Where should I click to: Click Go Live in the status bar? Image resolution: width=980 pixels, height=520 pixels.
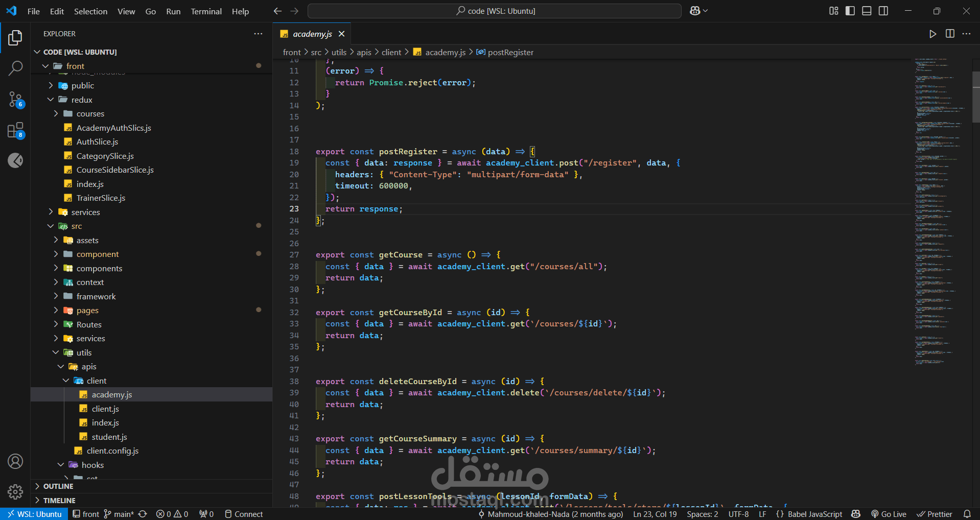[889, 514]
